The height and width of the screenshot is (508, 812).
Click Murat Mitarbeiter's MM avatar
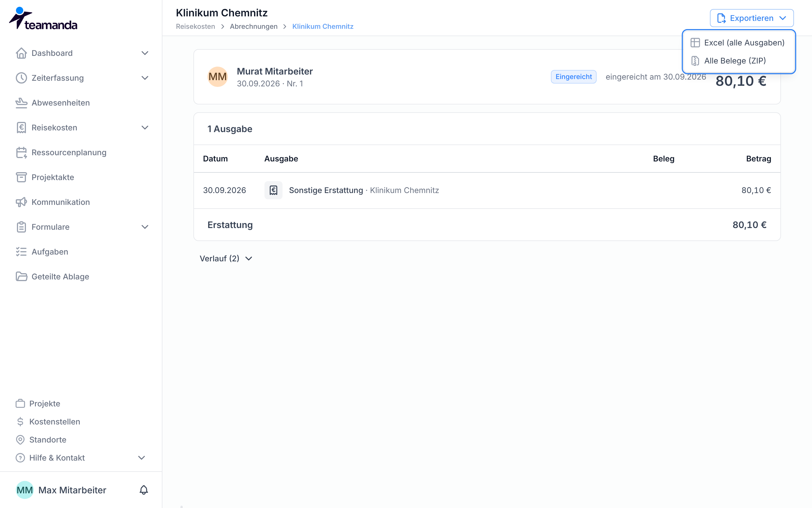[x=217, y=76]
